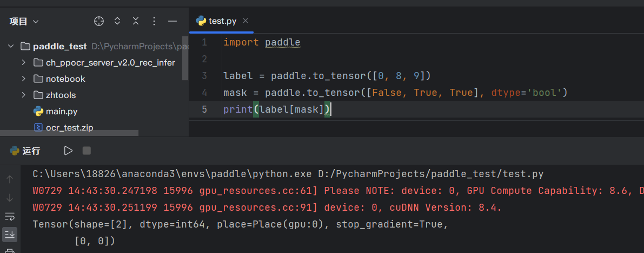This screenshot has width=644, height=253.
Task: Click mask variable on line 4
Action: pyautogui.click(x=235, y=93)
